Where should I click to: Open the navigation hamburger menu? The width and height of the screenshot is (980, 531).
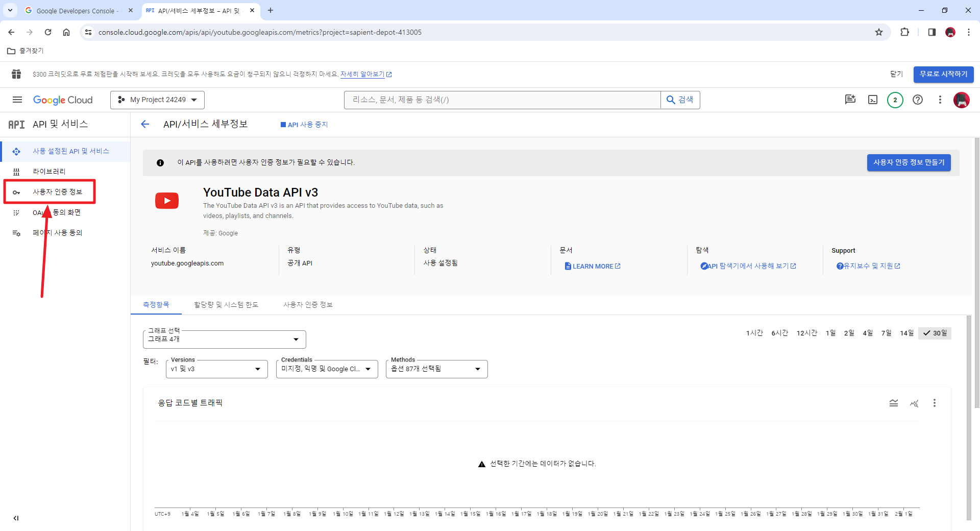pos(17,100)
